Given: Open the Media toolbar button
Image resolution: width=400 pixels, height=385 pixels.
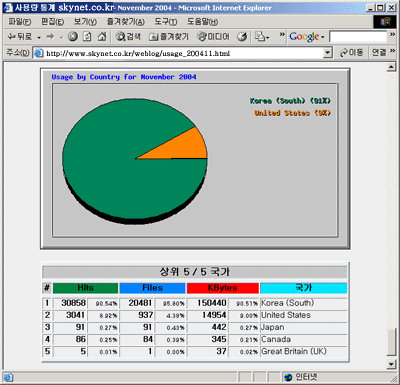Looking at the screenshot, I should [213, 36].
